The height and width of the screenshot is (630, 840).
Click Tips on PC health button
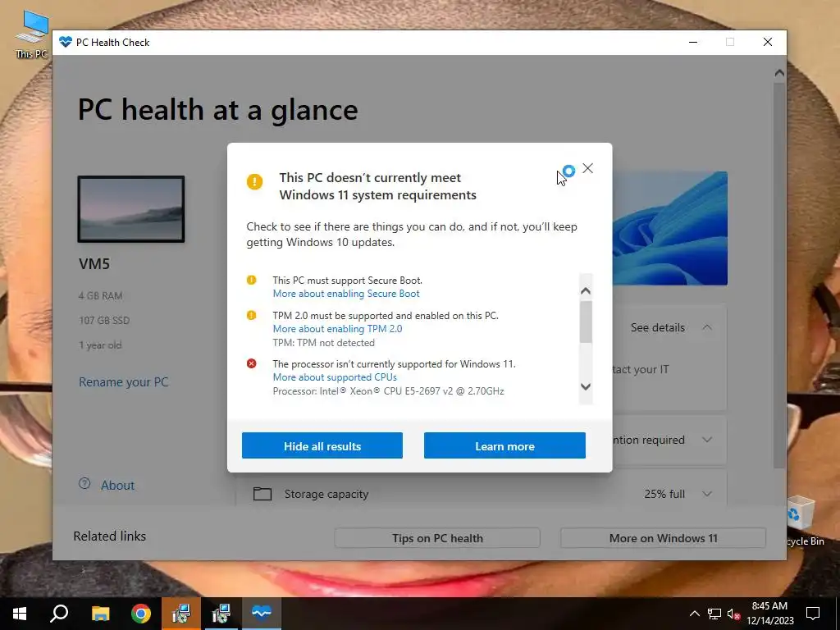(437, 538)
